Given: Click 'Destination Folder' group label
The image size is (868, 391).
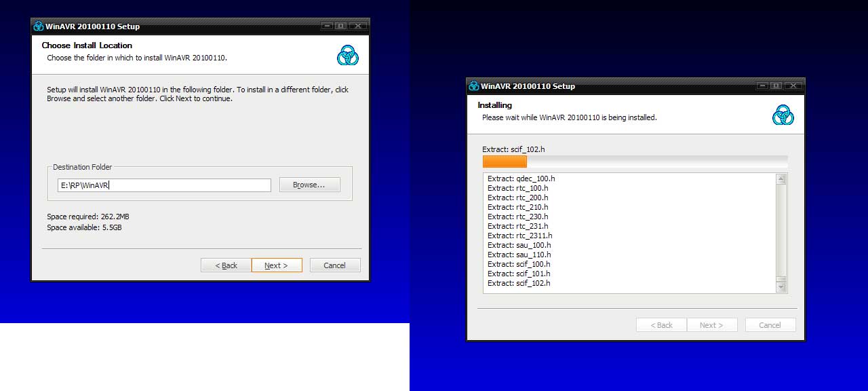Looking at the screenshot, I should point(83,167).
